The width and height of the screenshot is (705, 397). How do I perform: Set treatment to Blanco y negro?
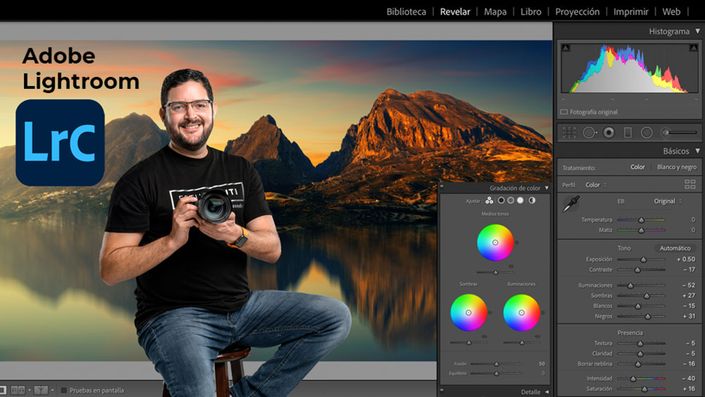coord(676,167)
